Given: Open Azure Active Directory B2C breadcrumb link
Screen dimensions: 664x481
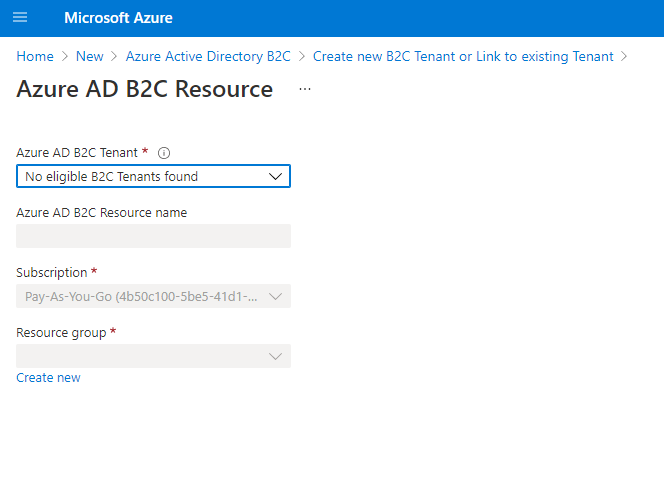Looking at the screenshot, I should [x=208, y=57].
